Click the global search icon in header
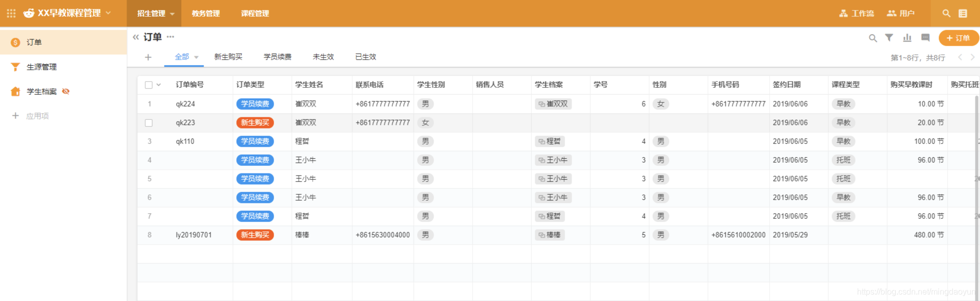This screenshot has height=301, width=980. 946,13
